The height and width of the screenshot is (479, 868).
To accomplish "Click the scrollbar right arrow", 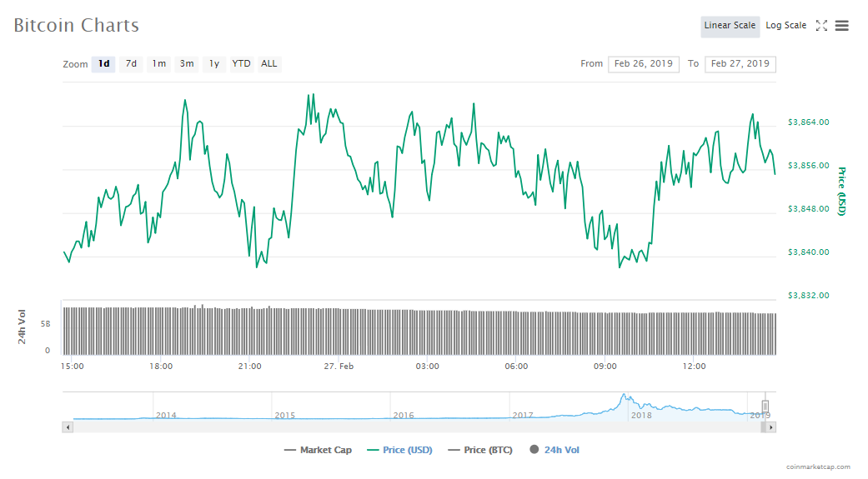I will 771,427.
